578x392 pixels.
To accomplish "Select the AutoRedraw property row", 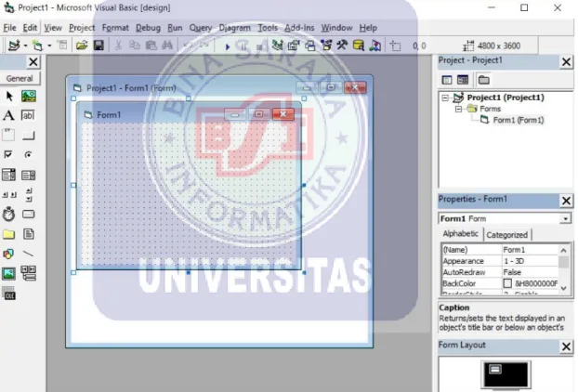I will (500, 272).
